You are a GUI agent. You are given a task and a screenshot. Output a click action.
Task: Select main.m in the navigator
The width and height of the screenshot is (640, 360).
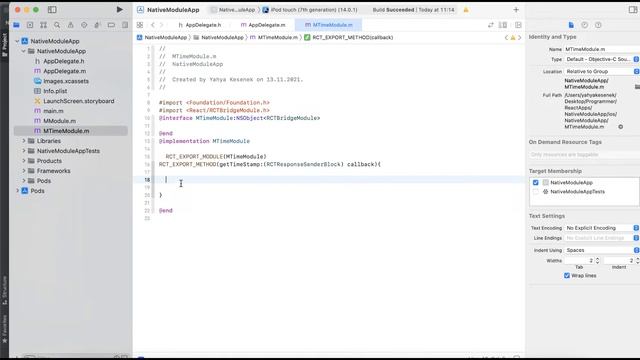(x=53, y=111)
